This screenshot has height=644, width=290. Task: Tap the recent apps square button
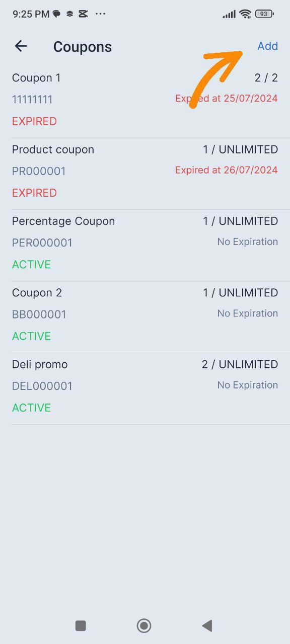pos(81,625)
